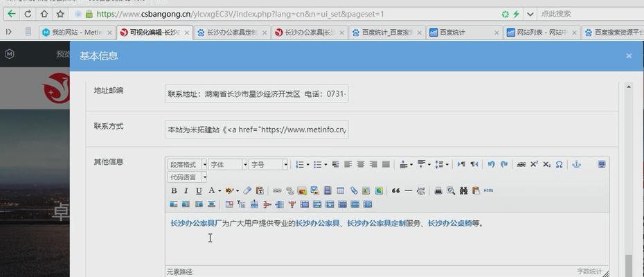Insert anchor with anchor icon

point(577,164)
